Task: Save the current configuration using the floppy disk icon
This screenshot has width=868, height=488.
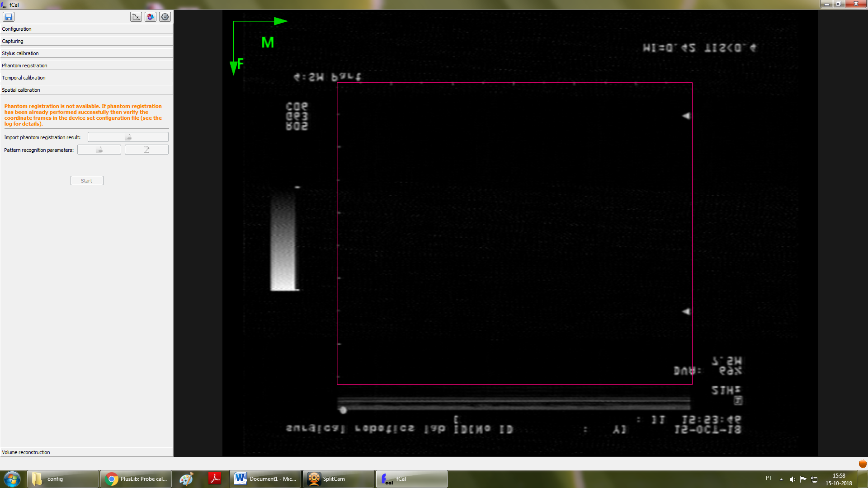Action: pyautogui.click(x=8, y=16)
